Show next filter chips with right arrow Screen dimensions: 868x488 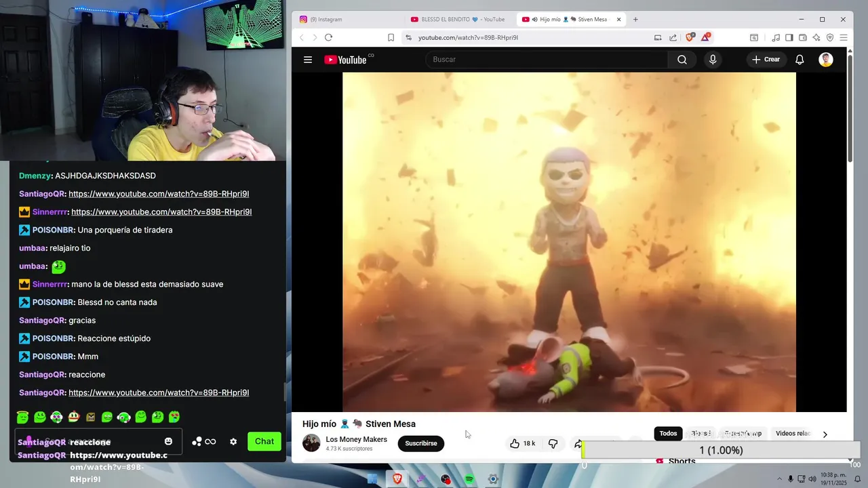pos(825,434)
